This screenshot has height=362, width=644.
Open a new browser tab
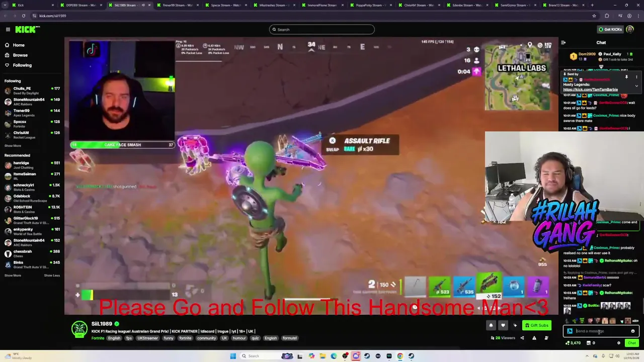(592, 5)
